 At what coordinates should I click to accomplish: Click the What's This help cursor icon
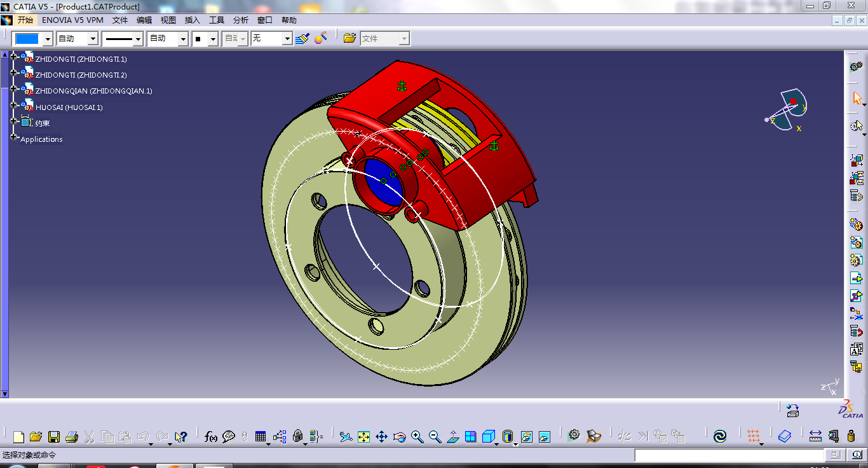[x=181, y=437]
